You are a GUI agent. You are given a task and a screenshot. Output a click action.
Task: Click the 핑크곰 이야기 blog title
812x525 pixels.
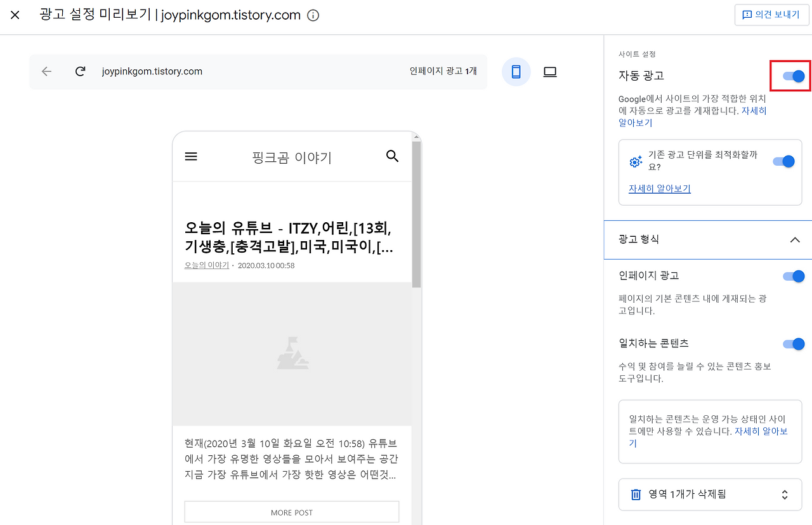(x=292, y=157)
